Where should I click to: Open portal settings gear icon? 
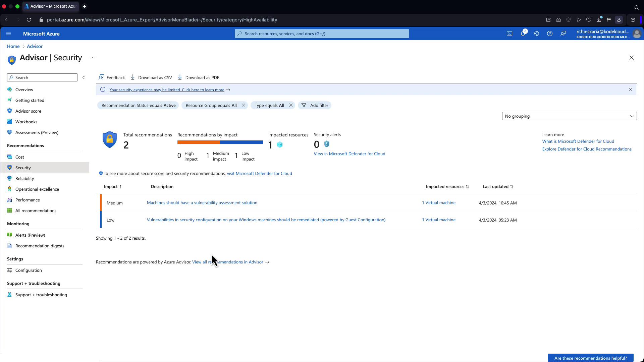click(x=536, y=34)
